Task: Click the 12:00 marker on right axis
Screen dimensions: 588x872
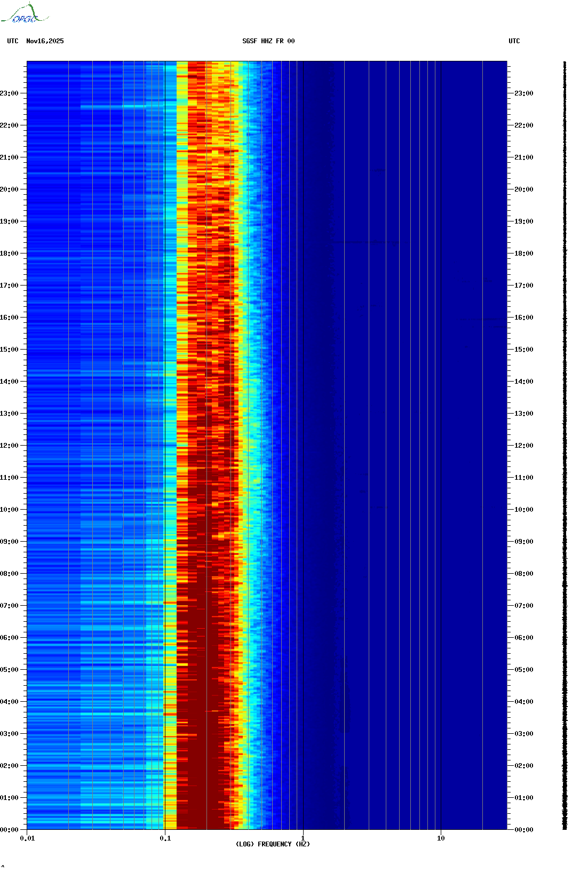Action: click(523, 446)
